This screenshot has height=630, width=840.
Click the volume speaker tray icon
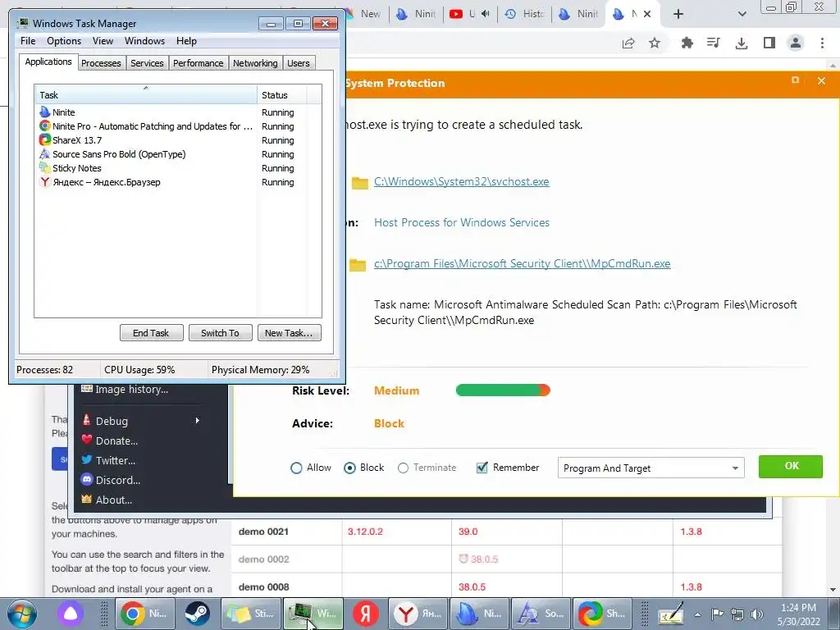[x=757, y=614]
